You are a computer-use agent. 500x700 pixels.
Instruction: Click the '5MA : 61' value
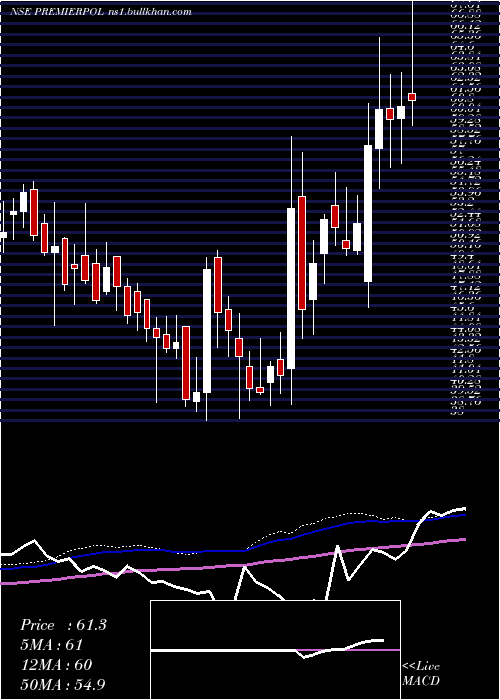click(51, 645)
